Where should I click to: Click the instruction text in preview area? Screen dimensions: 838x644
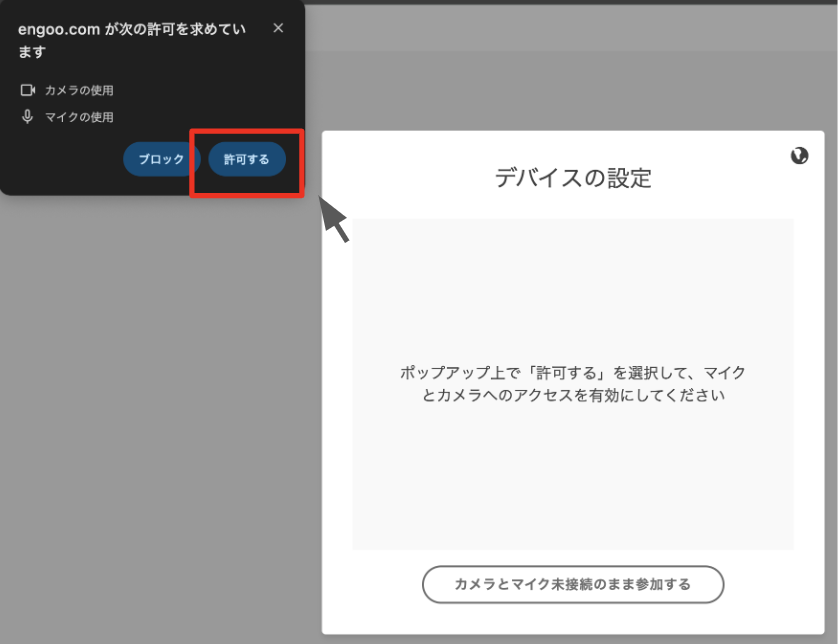coord(572,384)
